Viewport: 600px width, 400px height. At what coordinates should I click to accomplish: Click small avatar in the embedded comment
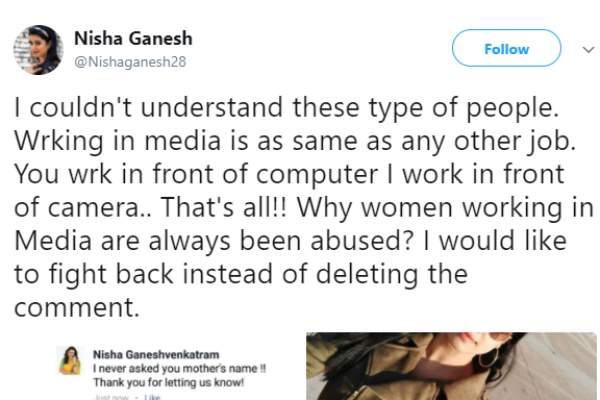(70, 363)
